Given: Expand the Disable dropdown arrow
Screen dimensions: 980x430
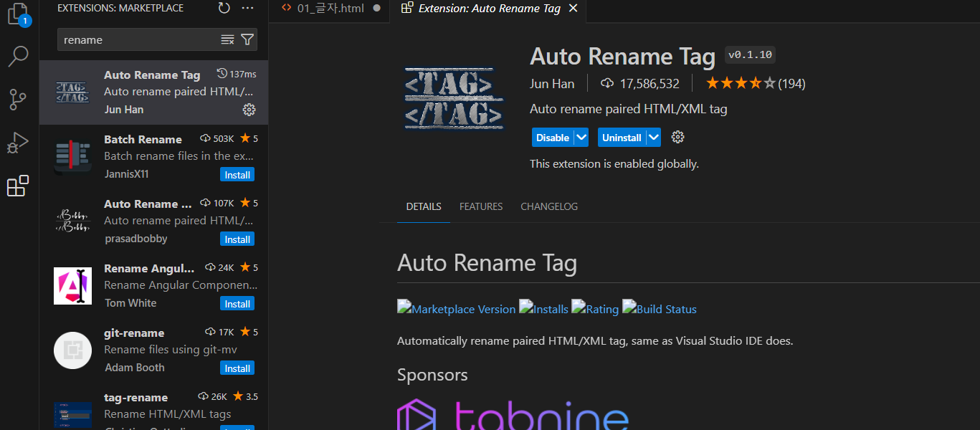Looking at the screenshot, I should [x=581, y=138].
